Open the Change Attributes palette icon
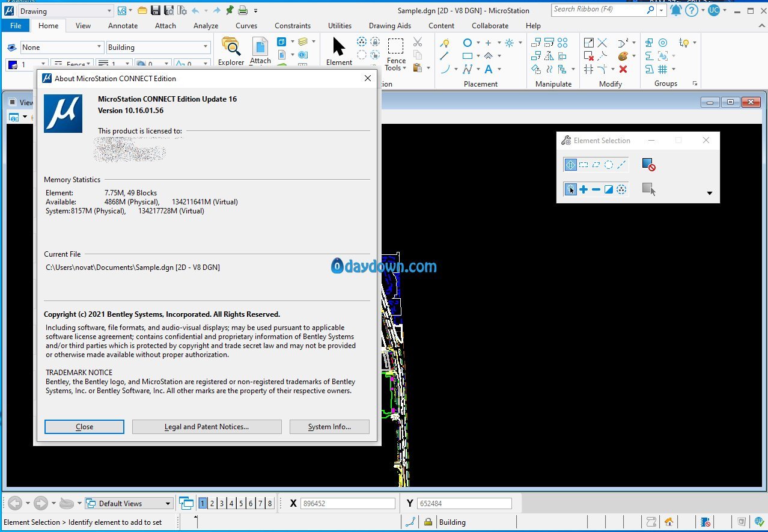The width and height of the screenshot is (768, 532). tap(623, 56)
